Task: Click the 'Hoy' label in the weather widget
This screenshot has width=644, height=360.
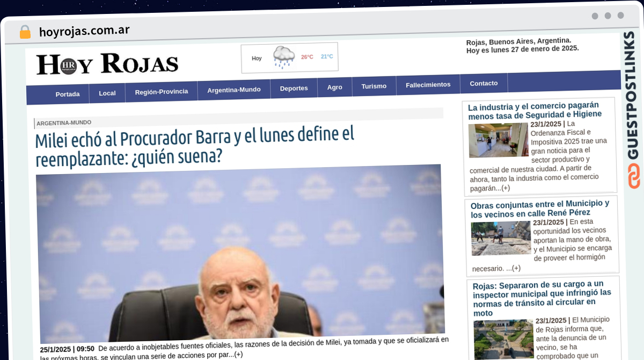Action: (x=257, y=58)
